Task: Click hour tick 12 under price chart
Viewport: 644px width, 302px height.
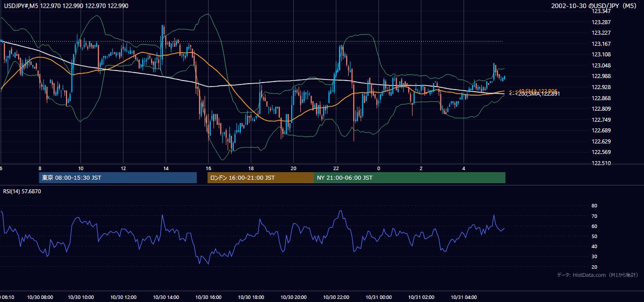Action: click(x=123, y=169)
